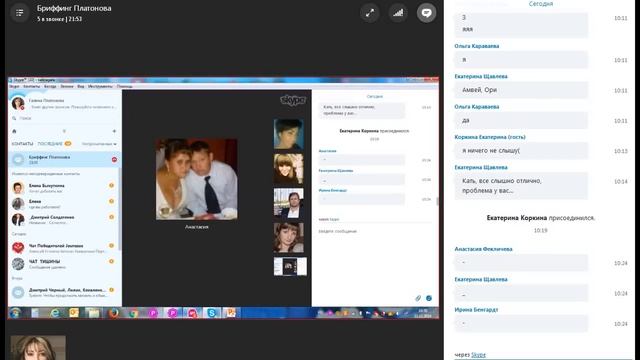Open Помощь menu in shared Skype window

tap(124, 87)
